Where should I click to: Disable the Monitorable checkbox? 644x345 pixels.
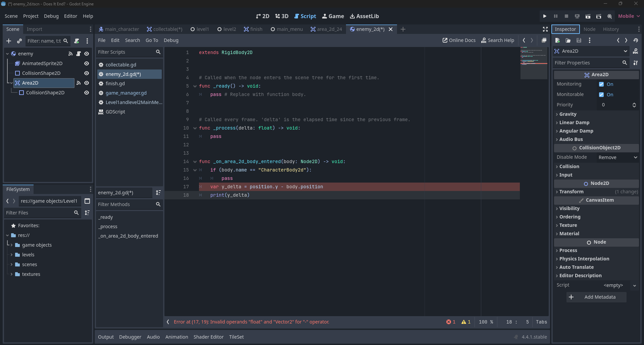[x=601, y=95]
